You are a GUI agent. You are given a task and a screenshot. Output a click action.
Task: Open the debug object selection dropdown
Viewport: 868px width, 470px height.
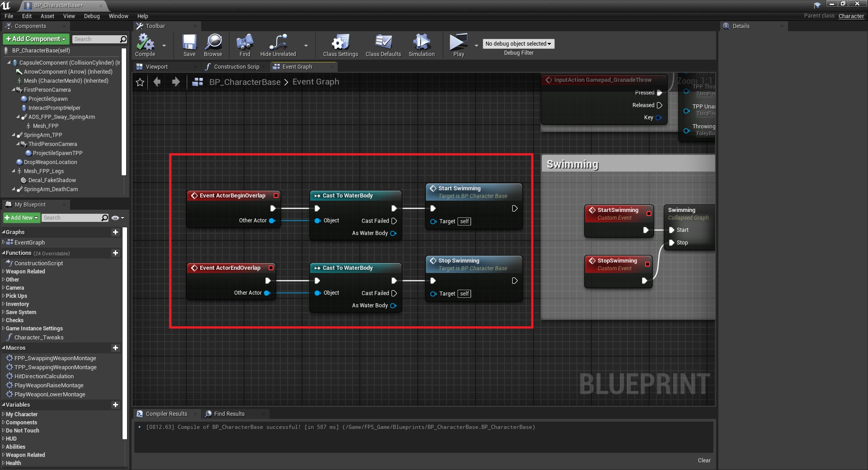518,44
